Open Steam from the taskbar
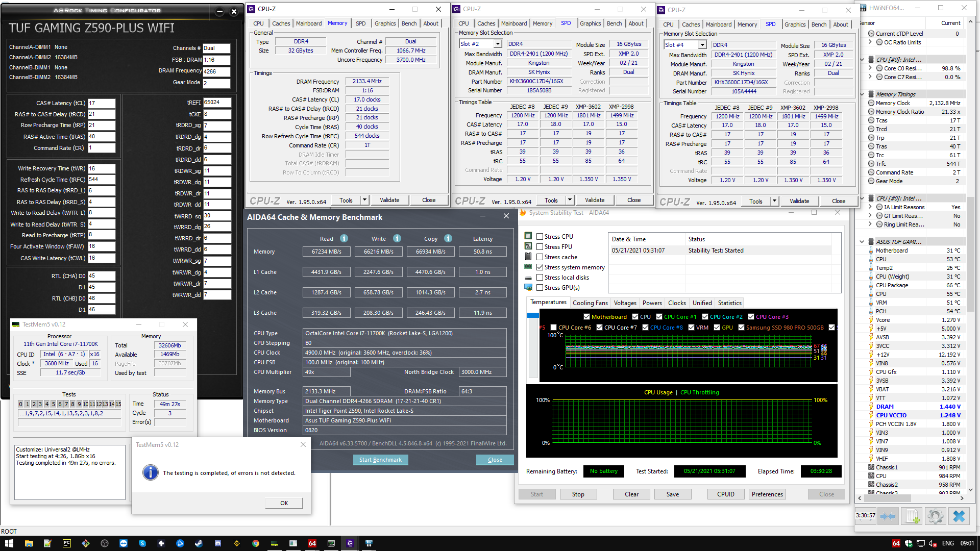Screen dimensions: 980x551 [199, 543]
